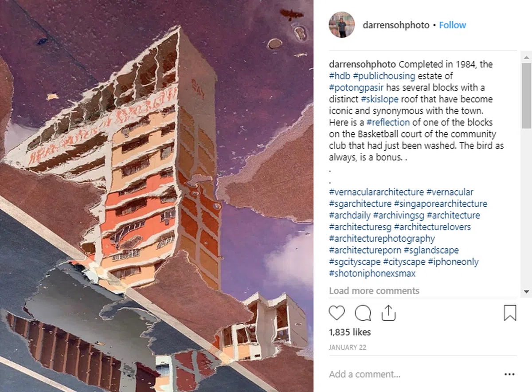
Task: Share the post using the upload arrow icon
Action: 388,313
